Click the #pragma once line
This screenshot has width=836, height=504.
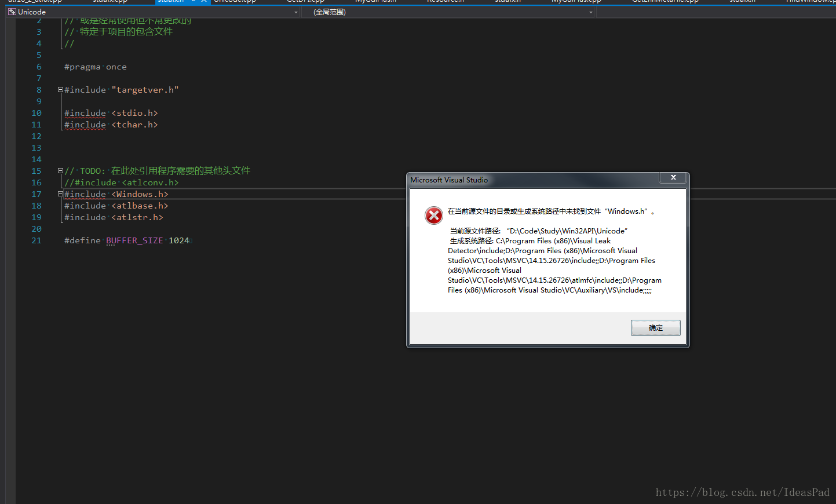point(96,67)
